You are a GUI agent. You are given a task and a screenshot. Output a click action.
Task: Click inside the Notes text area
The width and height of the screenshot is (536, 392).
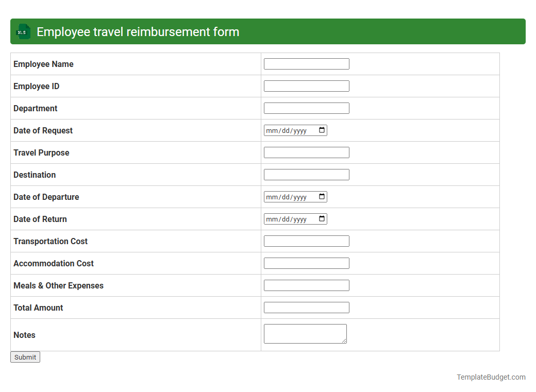point(304,332)
